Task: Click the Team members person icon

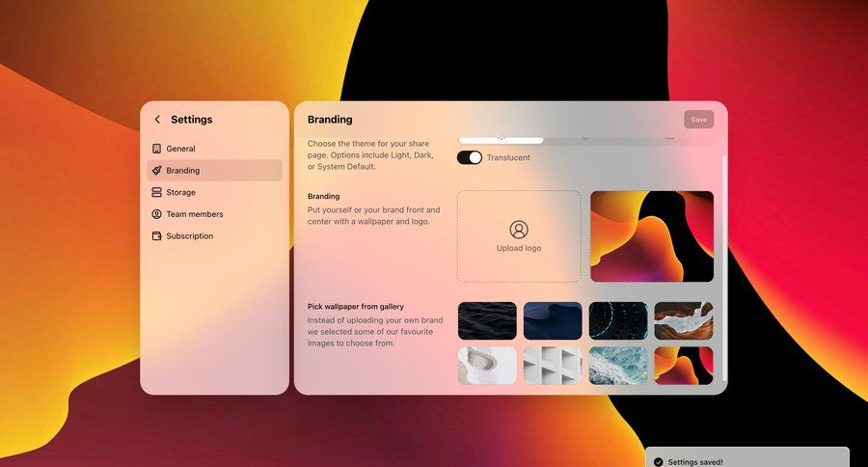Action: point(156,214)
